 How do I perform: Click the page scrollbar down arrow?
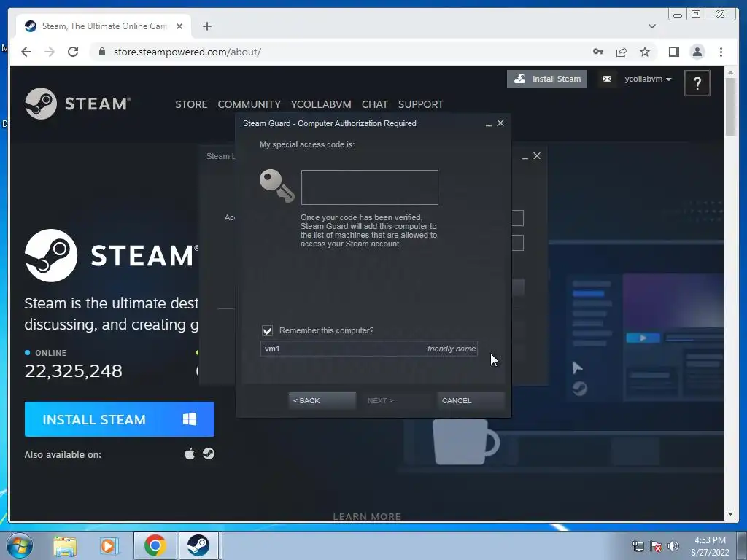pos(730,514)
